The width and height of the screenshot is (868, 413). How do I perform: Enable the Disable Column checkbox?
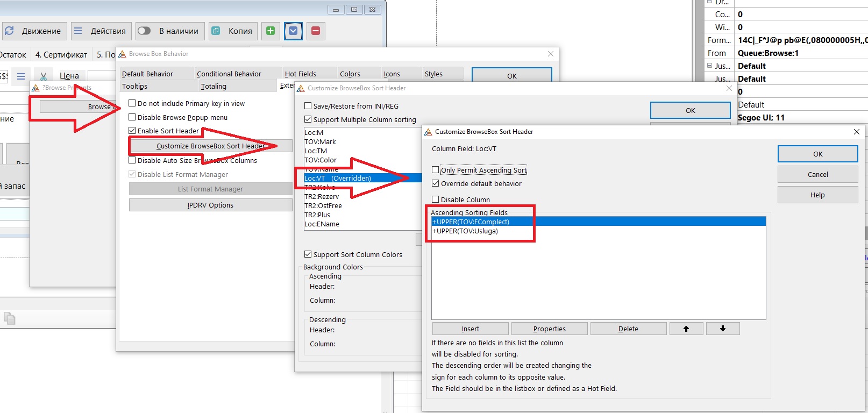click(436, 200)
